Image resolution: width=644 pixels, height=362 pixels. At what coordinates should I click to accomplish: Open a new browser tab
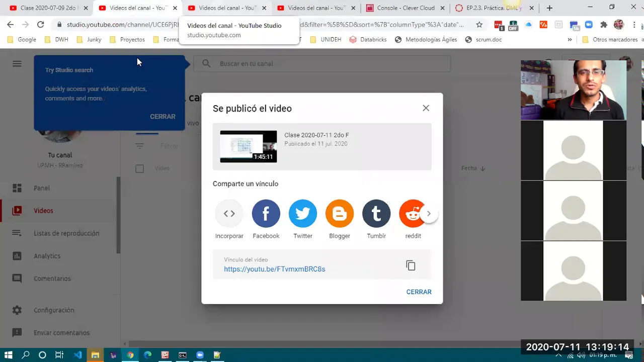(549, 8)
